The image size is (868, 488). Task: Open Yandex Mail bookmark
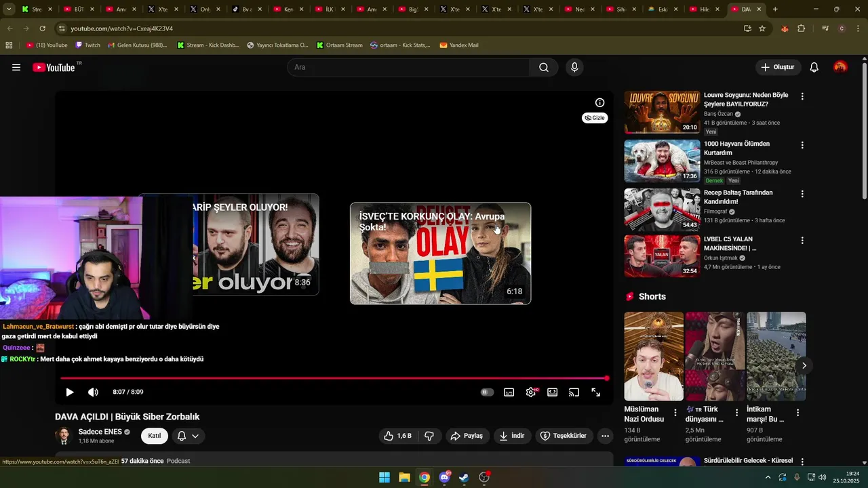tap(459, 45)
